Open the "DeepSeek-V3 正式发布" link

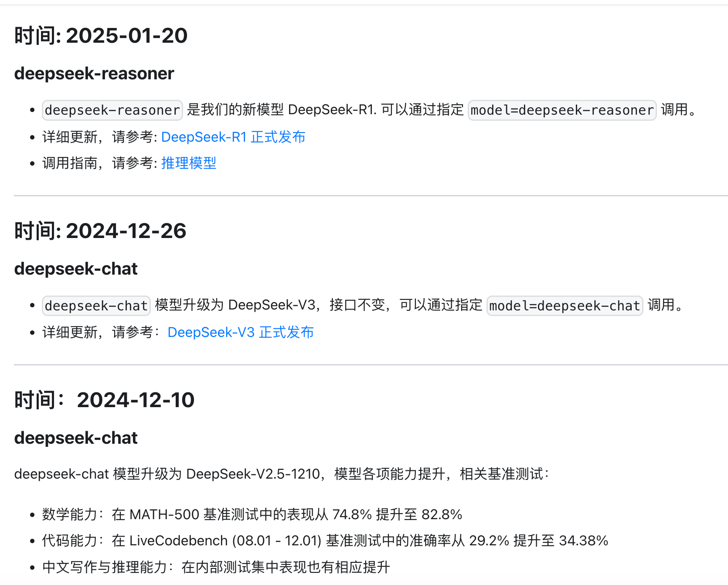(x=241, y=332)
